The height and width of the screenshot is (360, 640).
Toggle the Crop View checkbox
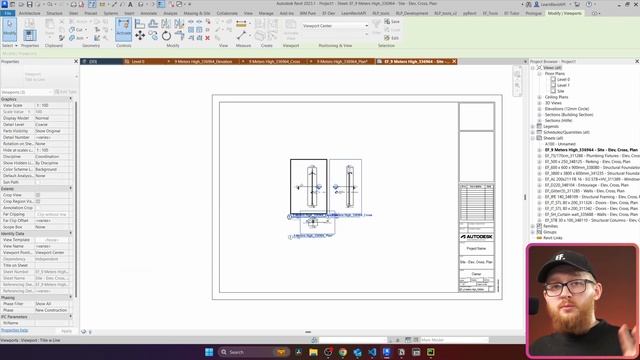pyautogui.click(x=38, y=195)
